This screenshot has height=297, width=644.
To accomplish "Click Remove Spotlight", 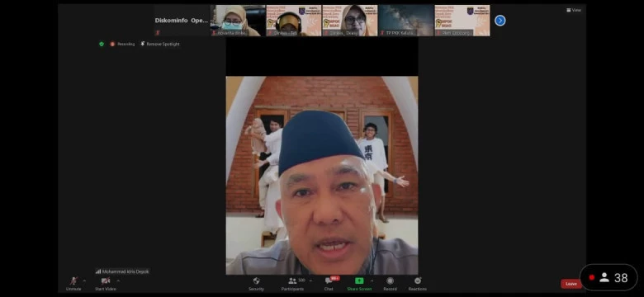I will [x=160, y=44].
